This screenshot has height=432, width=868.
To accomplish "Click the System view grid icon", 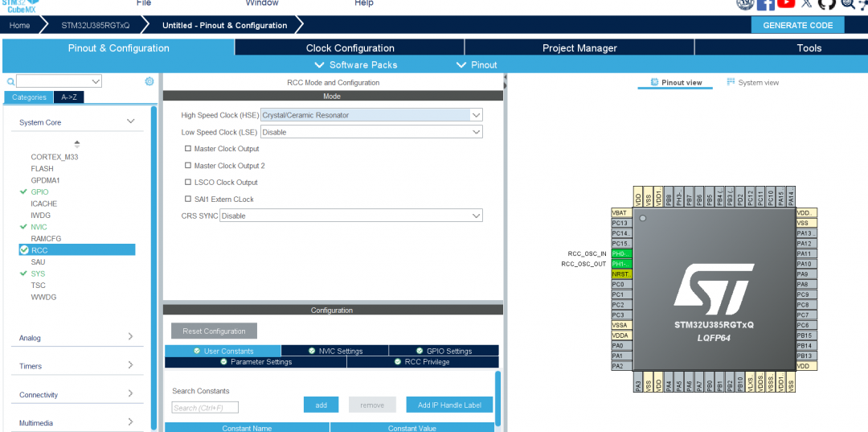I will pyautogui.click(x=731, y=82).
